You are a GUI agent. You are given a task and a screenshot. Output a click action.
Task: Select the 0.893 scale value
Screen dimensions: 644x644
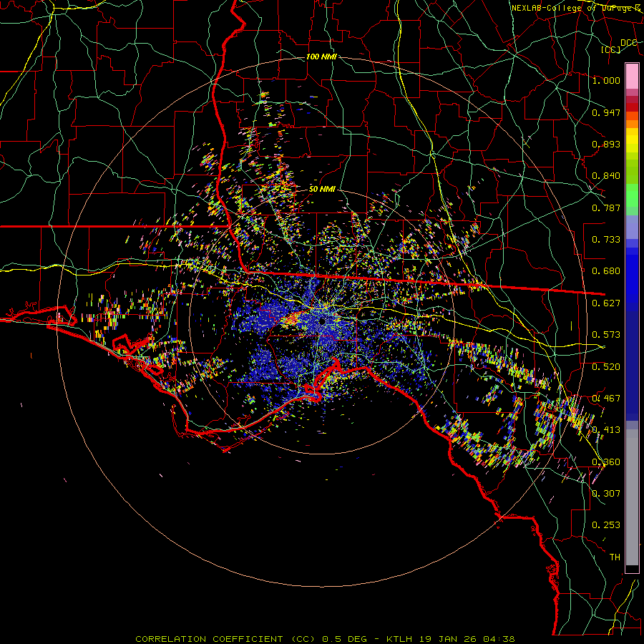606,144
